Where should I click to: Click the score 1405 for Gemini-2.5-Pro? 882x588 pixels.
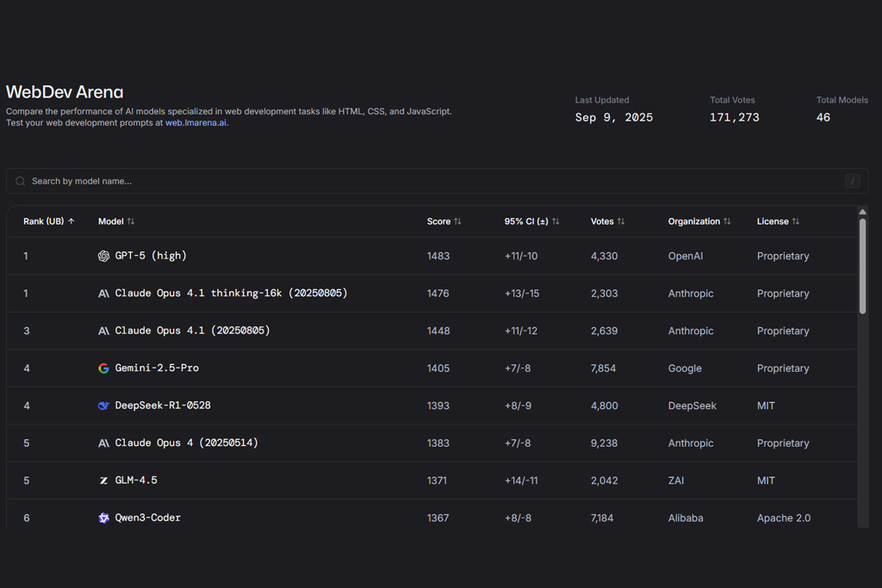click(x=438, y=368)
